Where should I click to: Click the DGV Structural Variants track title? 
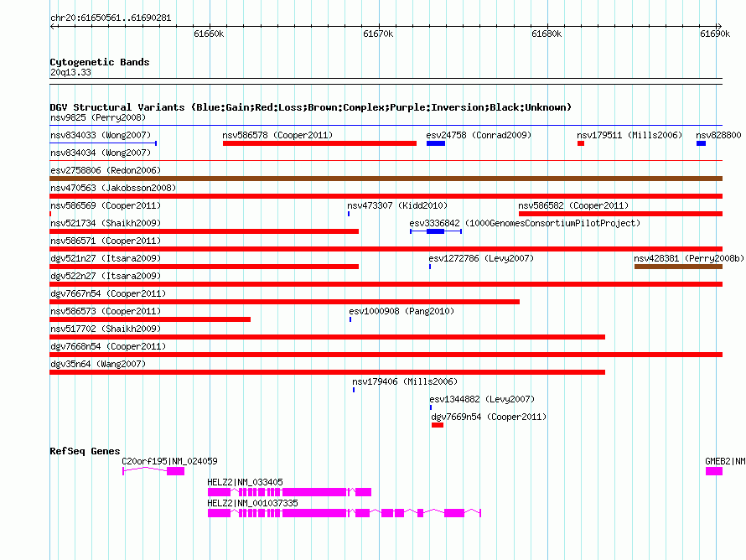(310, 107)
